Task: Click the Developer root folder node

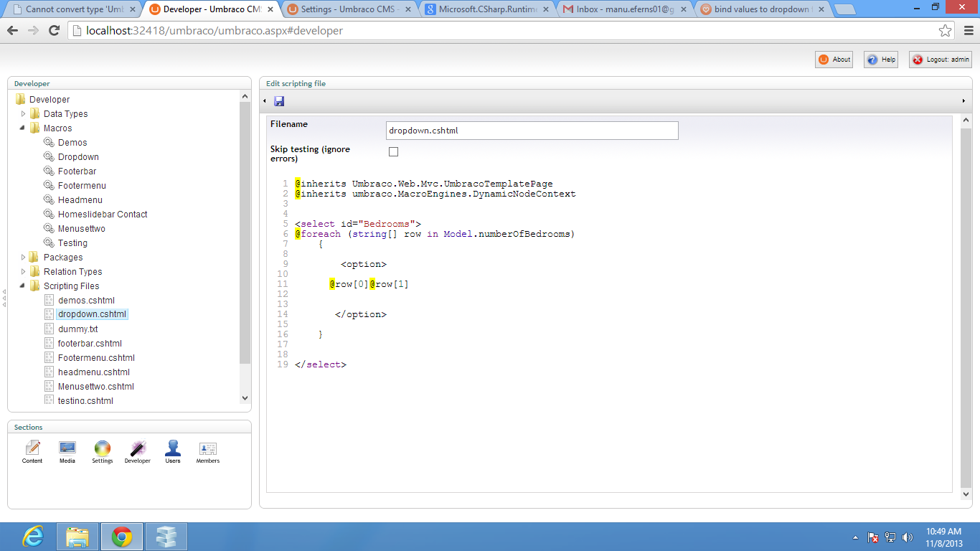Action: pyautogui.click(x=50, y=100)
